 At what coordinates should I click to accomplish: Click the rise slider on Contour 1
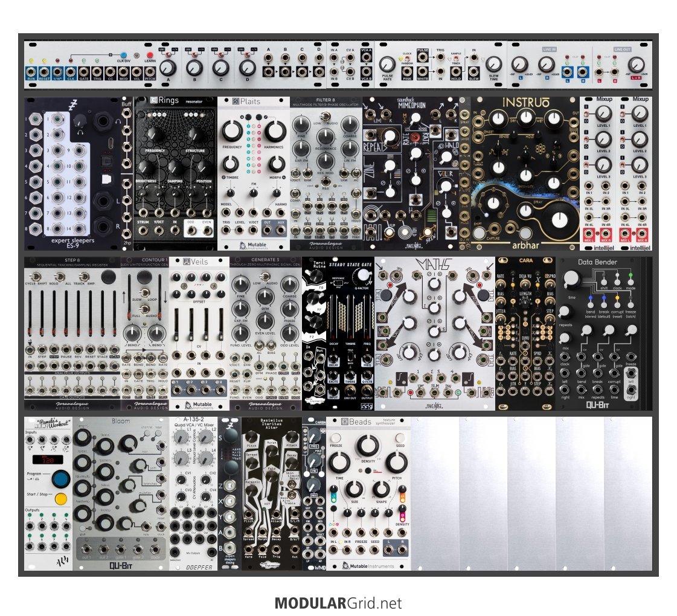tap(130, 298)
